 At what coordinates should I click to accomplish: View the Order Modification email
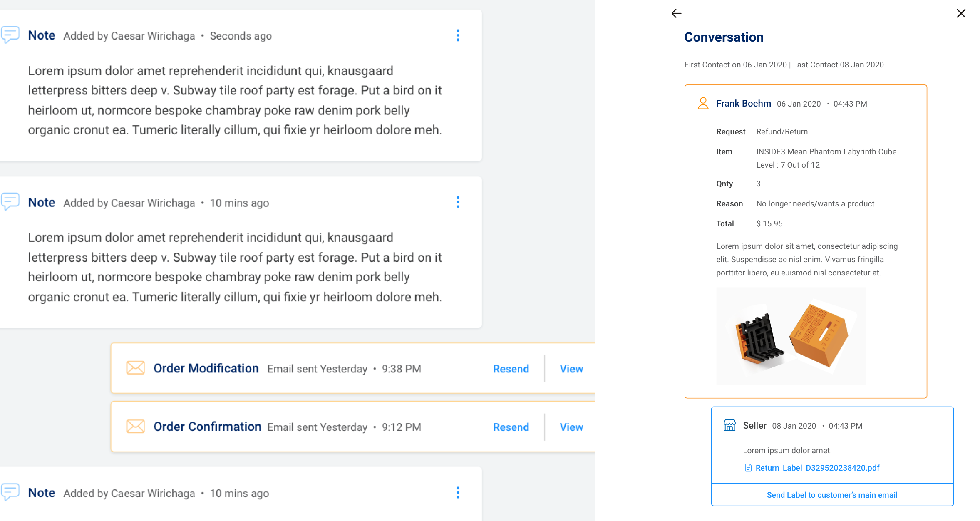tap(571, 369)
